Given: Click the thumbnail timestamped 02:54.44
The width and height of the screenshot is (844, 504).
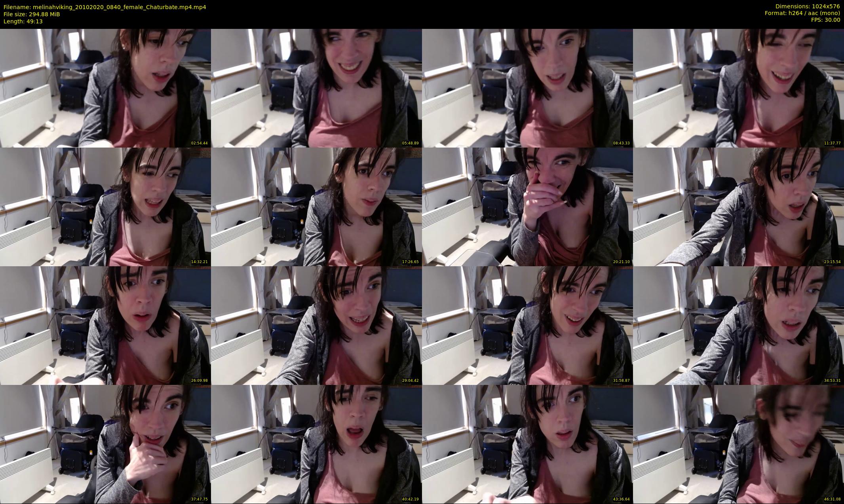Looking at the screenshot, I should [105, 88].
